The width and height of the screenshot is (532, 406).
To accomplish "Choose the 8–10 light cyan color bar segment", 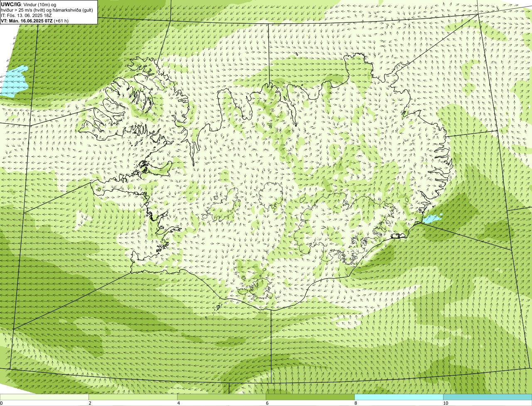I will pos(399,397).
